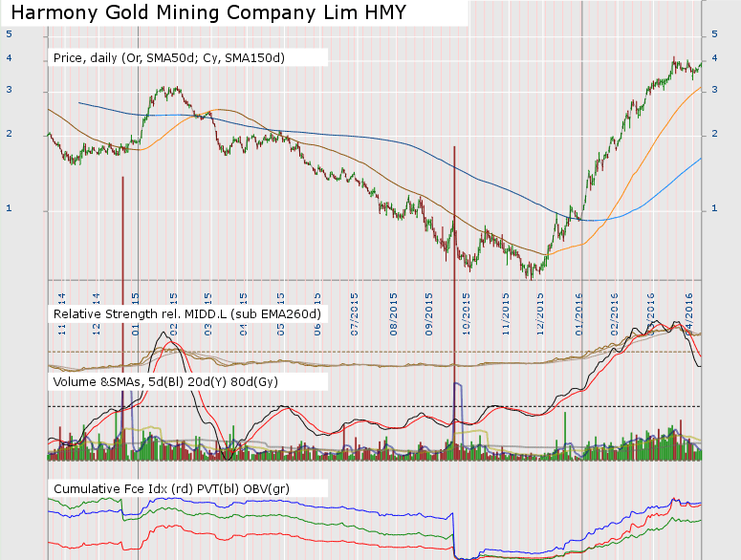Select the 'Relative Strength rel. MIDD.L (sub EMA260d)' label

pos(187,314)
